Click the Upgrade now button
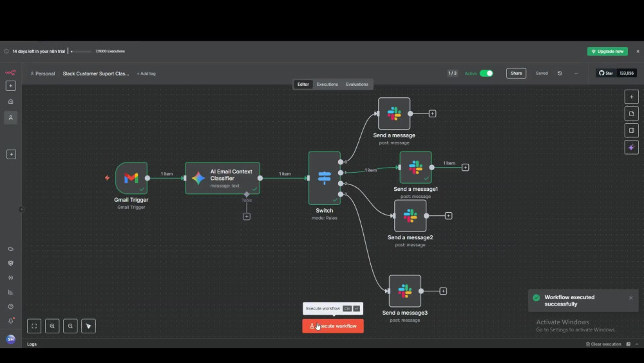 coord(607,52)
